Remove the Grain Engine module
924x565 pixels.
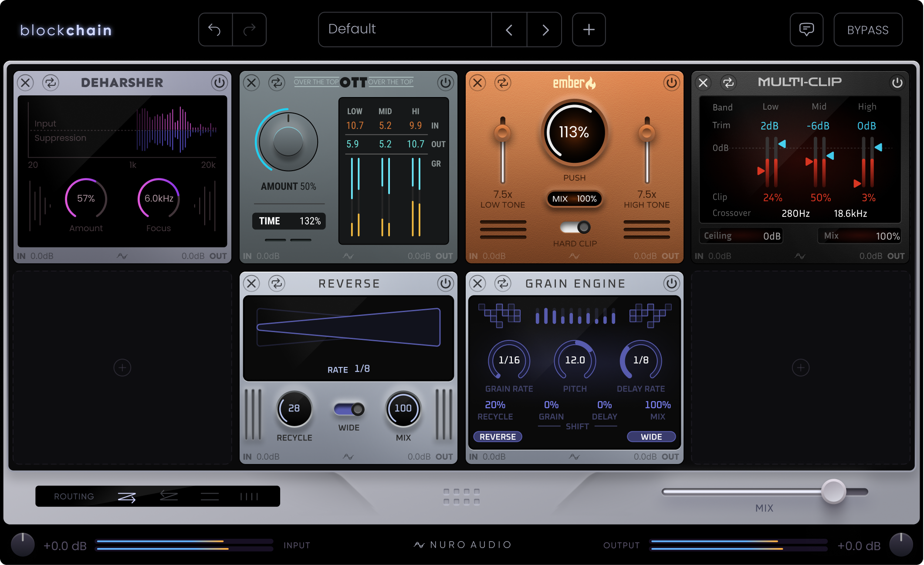tap(477, 283)
